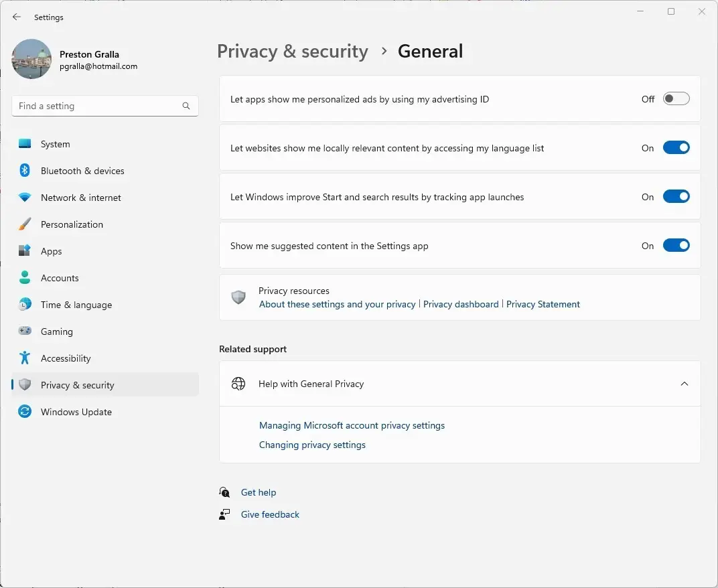The height and width of the screenshot is (588, 718).
Task: Open Bluetooth & devices via its icon
Action: (25, 170)
